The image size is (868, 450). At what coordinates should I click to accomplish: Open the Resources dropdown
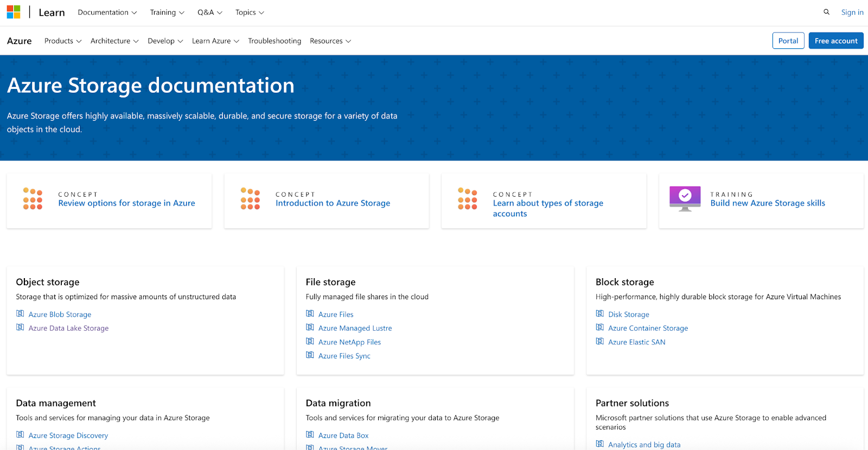pyautogui.click(x=330, y=41)
